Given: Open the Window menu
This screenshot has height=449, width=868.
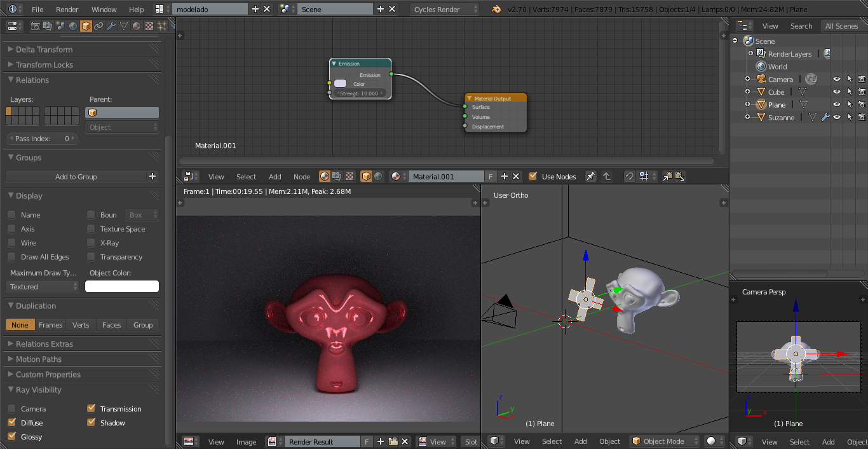Looking at the screenshot, I should point(104,9).
